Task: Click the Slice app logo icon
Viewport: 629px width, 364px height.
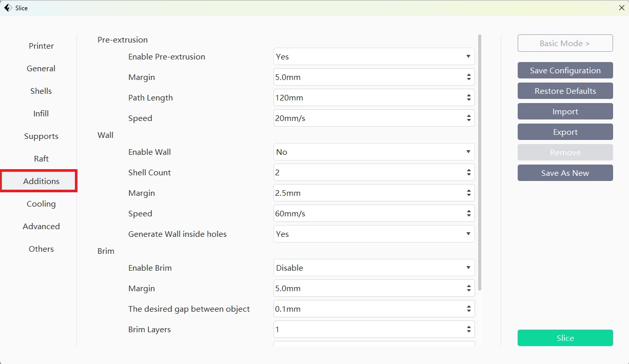Action: (x=8, y=8)
